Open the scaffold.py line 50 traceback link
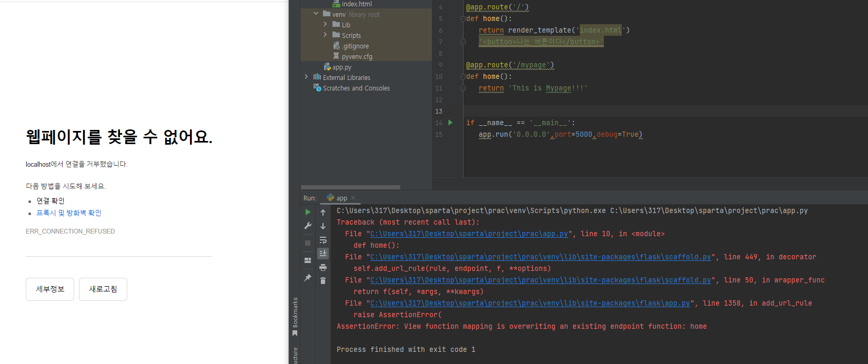Screen dimensions: 868x364 coord(541,280)
